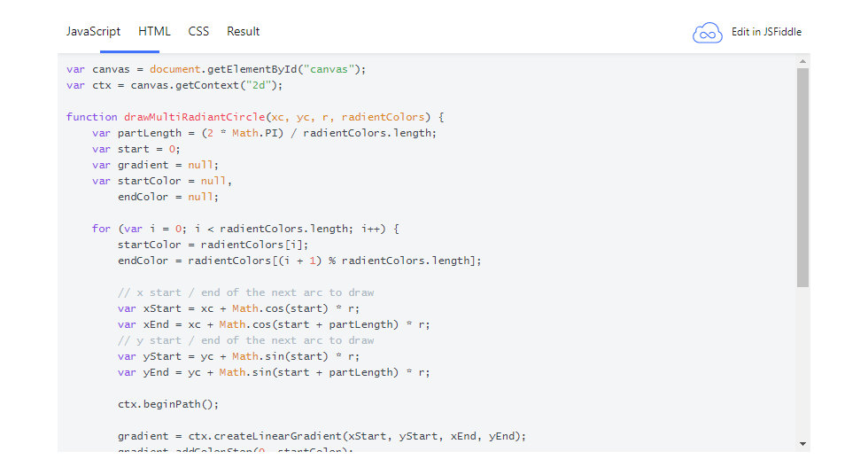Click the comment '// y start / end of the next arc'
Screen dimensions: 868x475
point(246,340)
